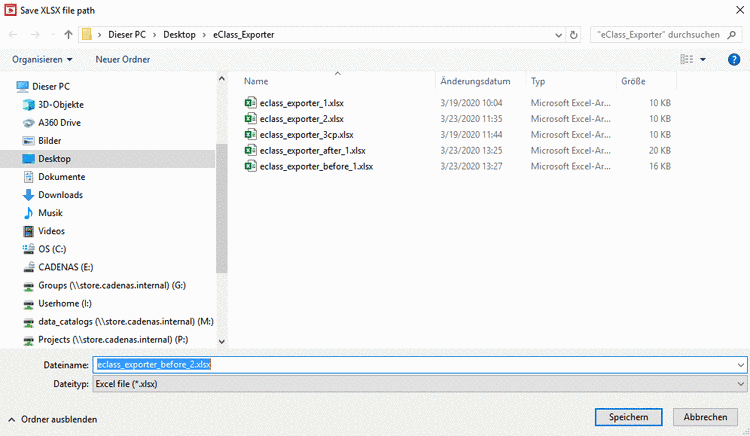Screen dimensions: 750x436
Task: Select 'Desktop' in the address breadcrumb
Action: click(x=179, y=34)
